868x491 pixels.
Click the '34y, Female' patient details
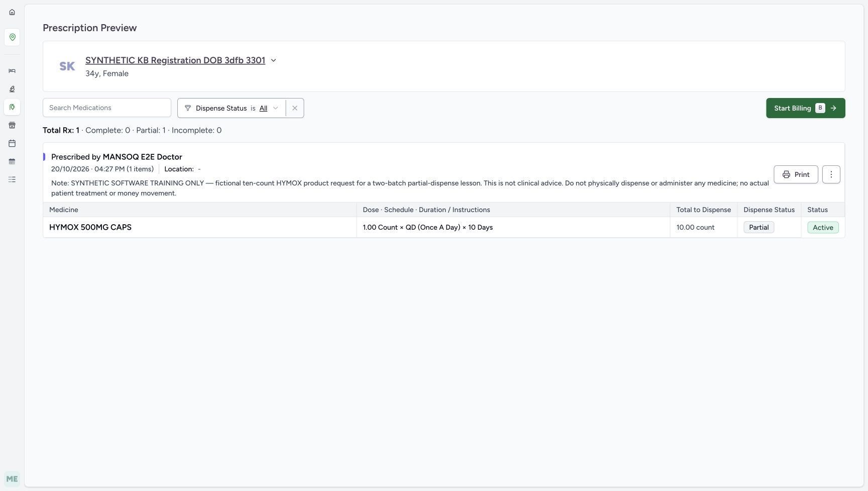pyautogui.click(x=107, y=73)
